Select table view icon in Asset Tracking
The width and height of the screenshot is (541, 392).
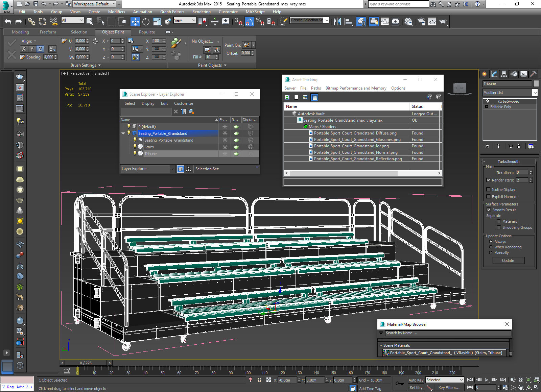pos(315,97)
